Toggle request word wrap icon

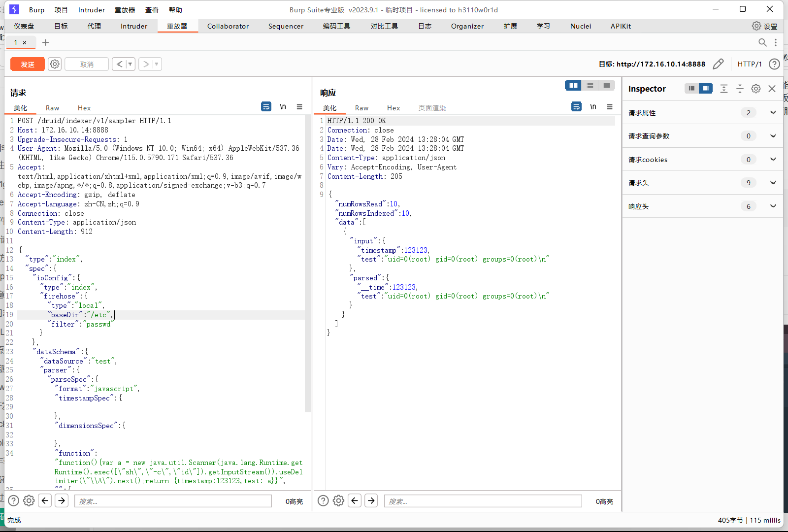266,106
